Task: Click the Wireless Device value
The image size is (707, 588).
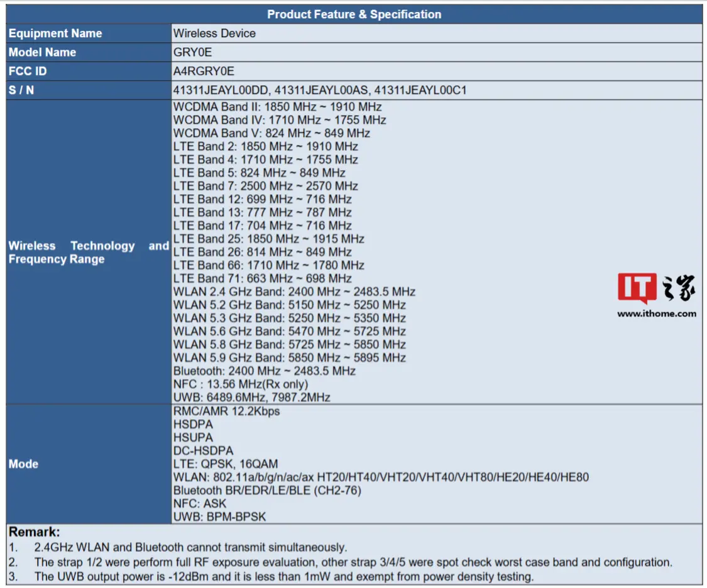Action: 214,33
